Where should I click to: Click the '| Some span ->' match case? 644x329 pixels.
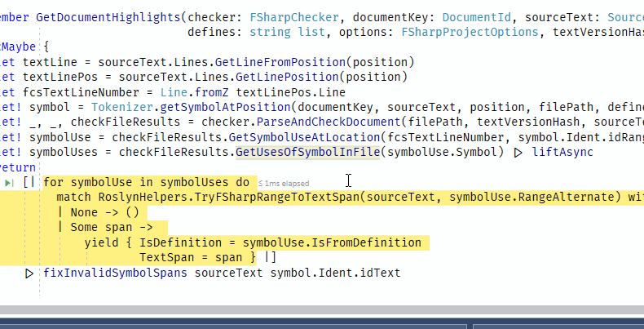pyautogui.click(x=105, y=227)
